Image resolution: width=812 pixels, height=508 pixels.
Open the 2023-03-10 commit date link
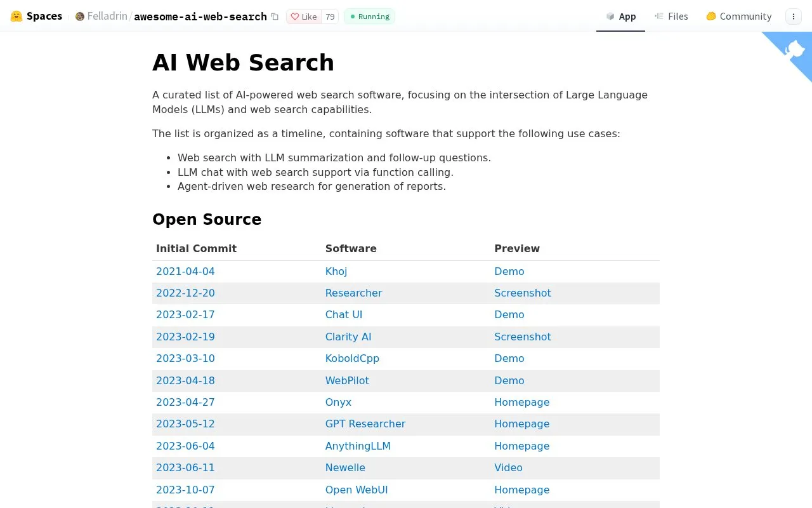coord(185,358)
